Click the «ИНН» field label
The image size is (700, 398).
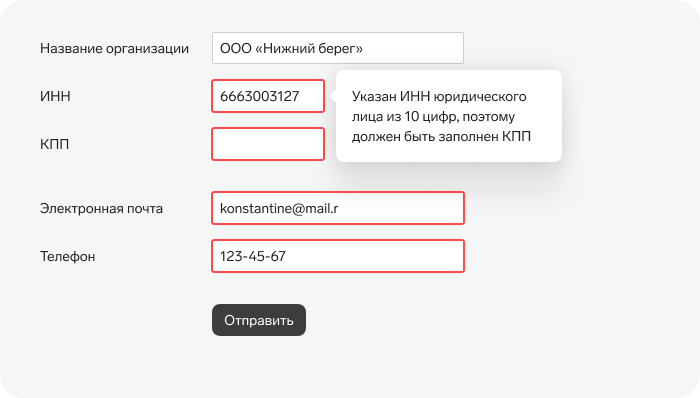coord(55,96)
